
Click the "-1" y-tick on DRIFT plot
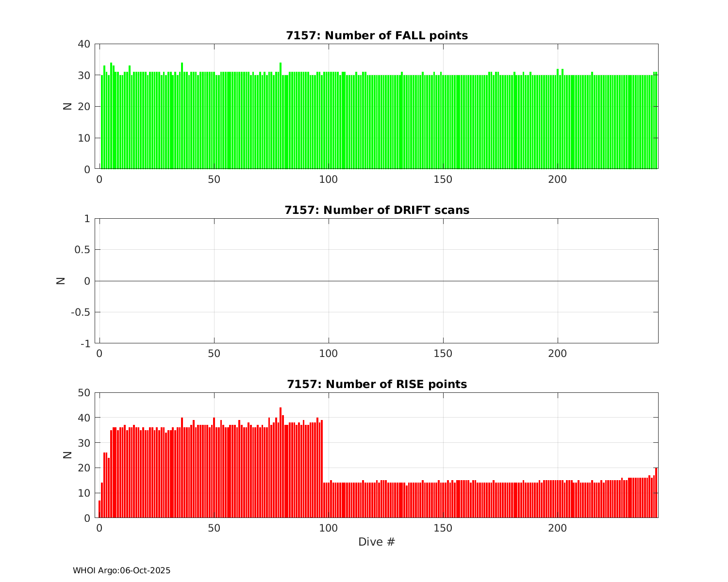pyautogui.click(x=85, y=344)
